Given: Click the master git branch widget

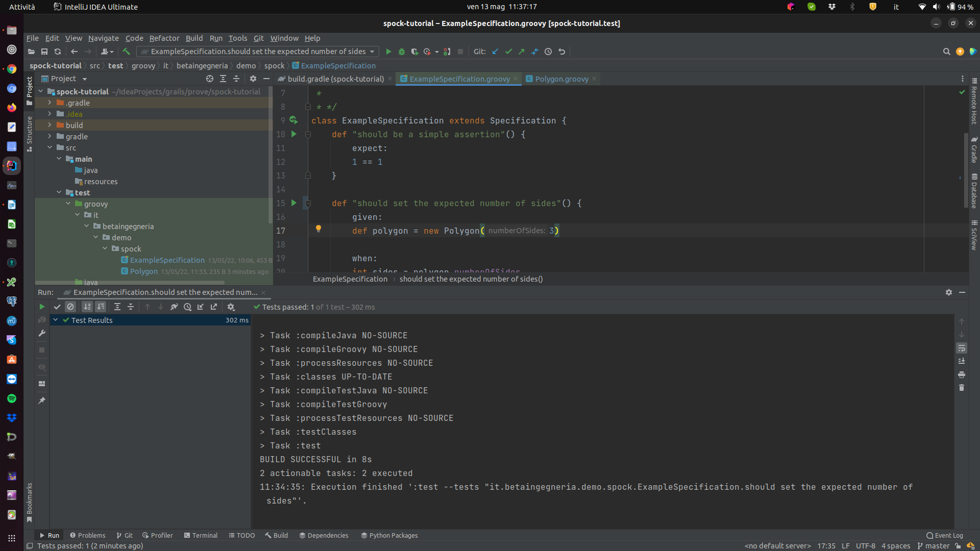Looking at the screenshot, I should 934,546.
